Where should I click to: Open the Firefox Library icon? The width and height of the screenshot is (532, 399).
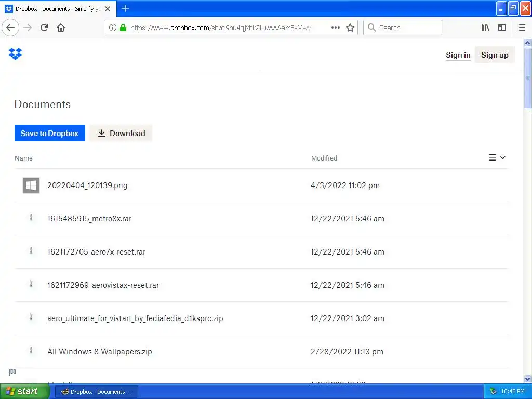(485, 28)
